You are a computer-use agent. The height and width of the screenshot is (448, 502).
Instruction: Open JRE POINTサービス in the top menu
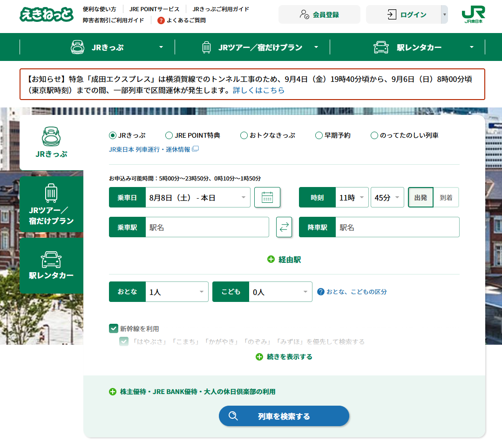coord(154,9)
